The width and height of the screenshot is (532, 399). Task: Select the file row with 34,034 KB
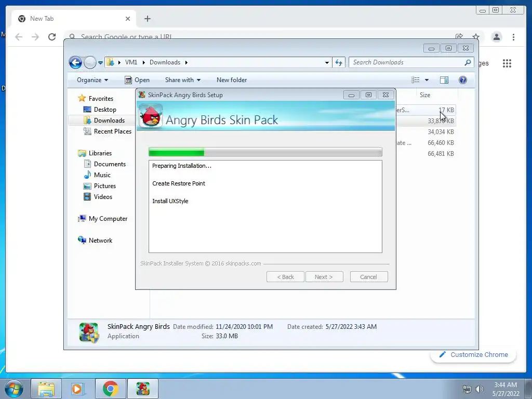pyautogui.click(x=426, y=131)
